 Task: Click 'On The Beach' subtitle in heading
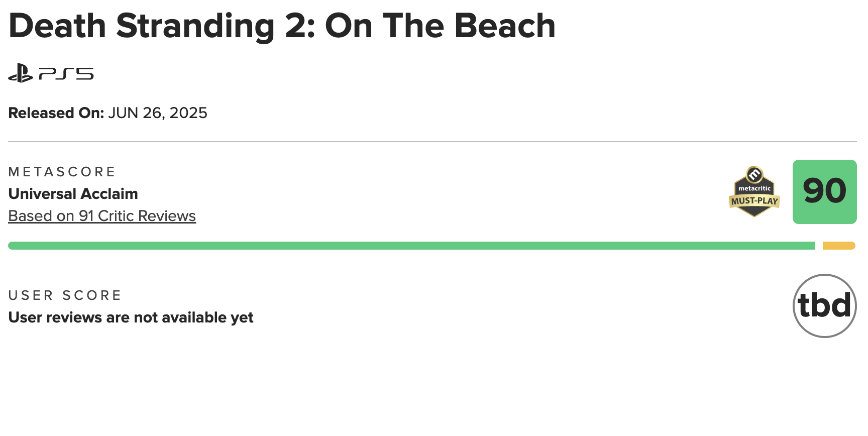point(440,26)
